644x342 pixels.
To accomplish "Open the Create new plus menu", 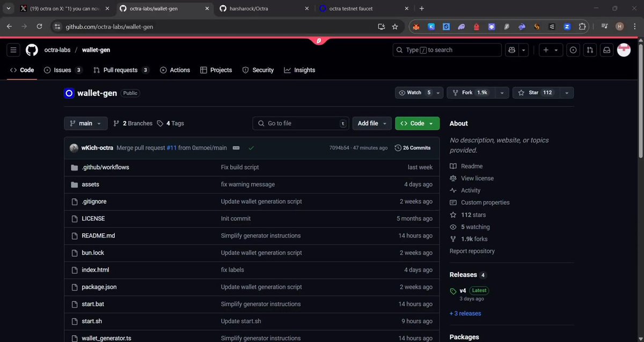I will coord(550,50).
